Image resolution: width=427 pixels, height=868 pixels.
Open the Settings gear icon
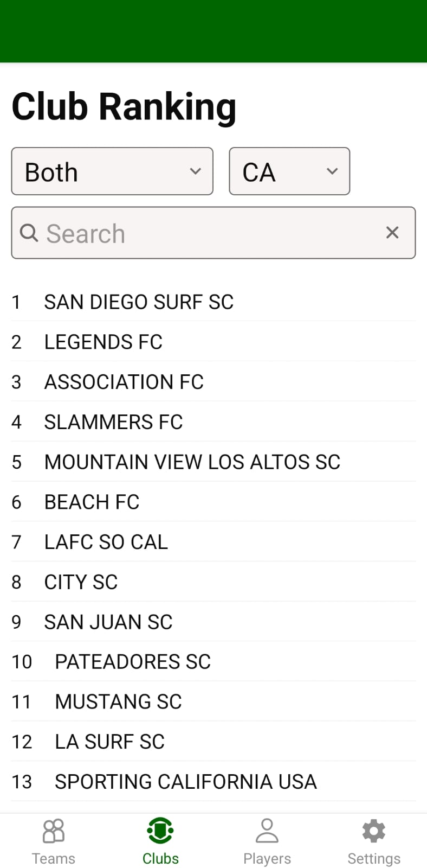coord(373,831)
